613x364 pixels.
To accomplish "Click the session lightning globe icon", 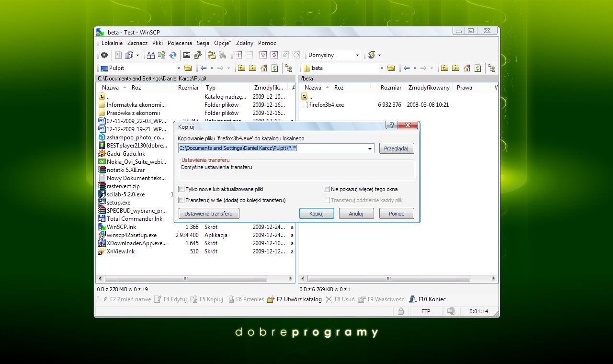I will 371,55.
